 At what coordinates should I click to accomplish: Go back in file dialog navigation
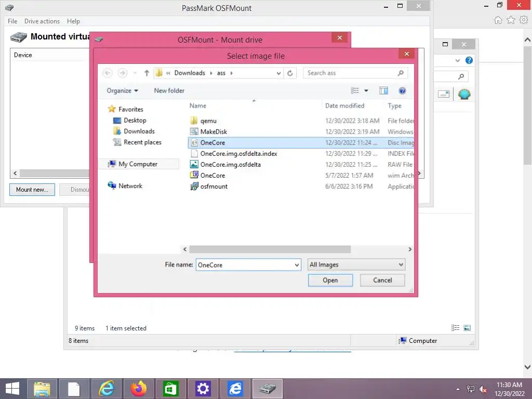tap(108, 73)
